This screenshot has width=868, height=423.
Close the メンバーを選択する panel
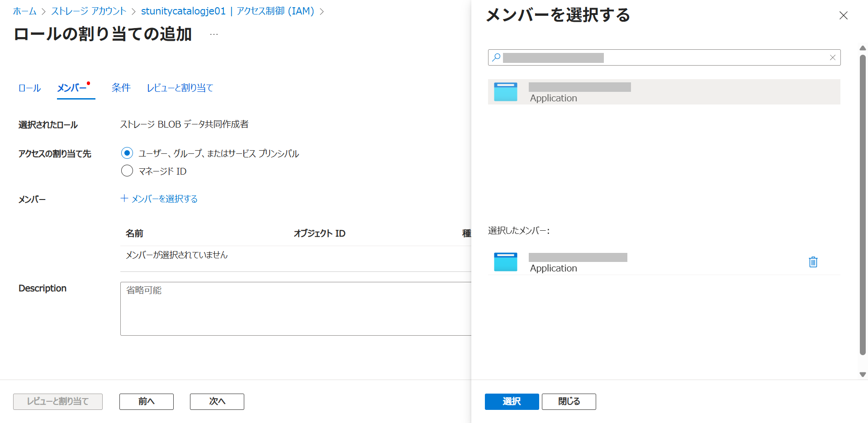click(x=843, y=15)
